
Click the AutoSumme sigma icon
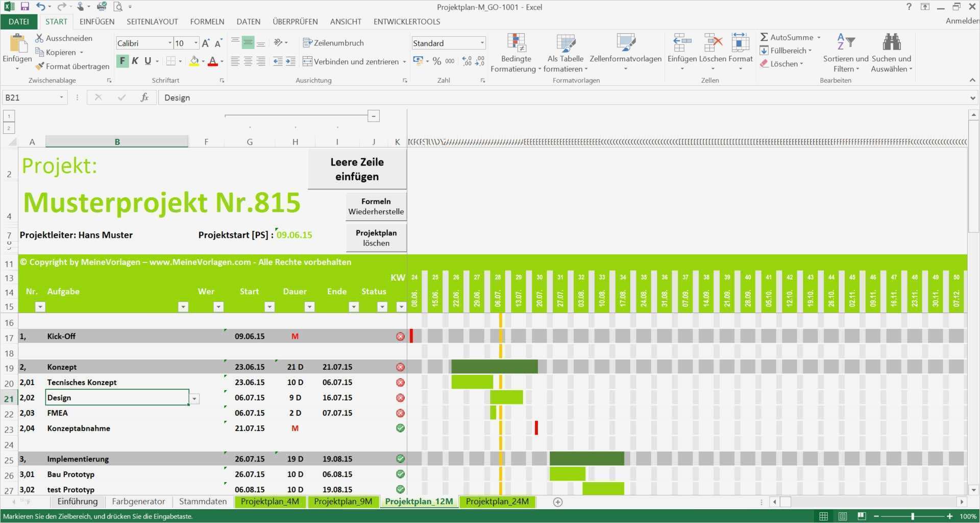764,37
